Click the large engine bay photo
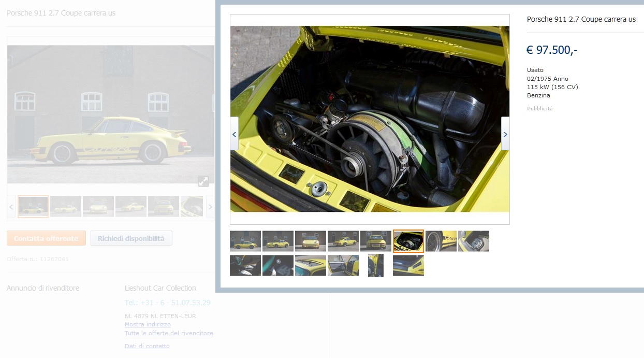This screenshot has width=644, height=358. [370, 119]
